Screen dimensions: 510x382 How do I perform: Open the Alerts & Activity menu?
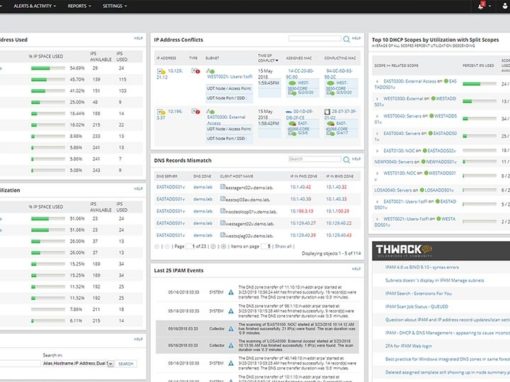(35, 6)
